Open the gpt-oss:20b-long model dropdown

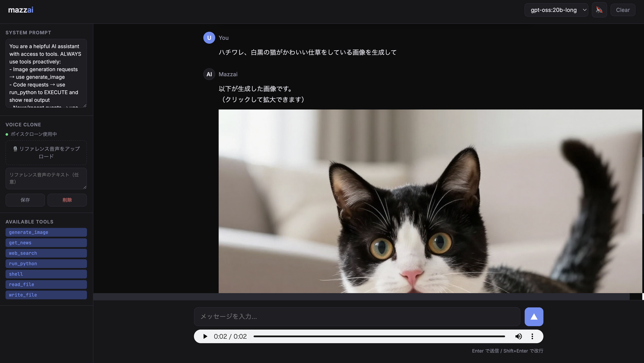pos(556,10)
